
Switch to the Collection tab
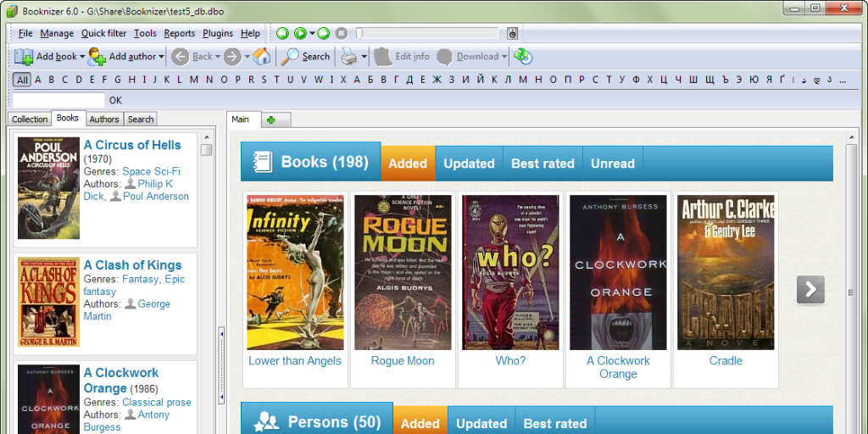pyautogui.click(x=30, y=119)
